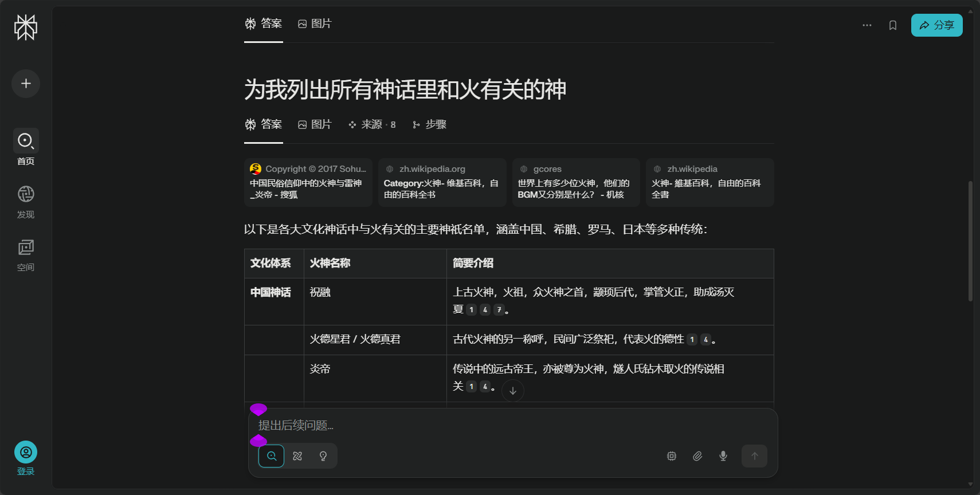Select the sticky header 答案 tab

pos(264,23)
